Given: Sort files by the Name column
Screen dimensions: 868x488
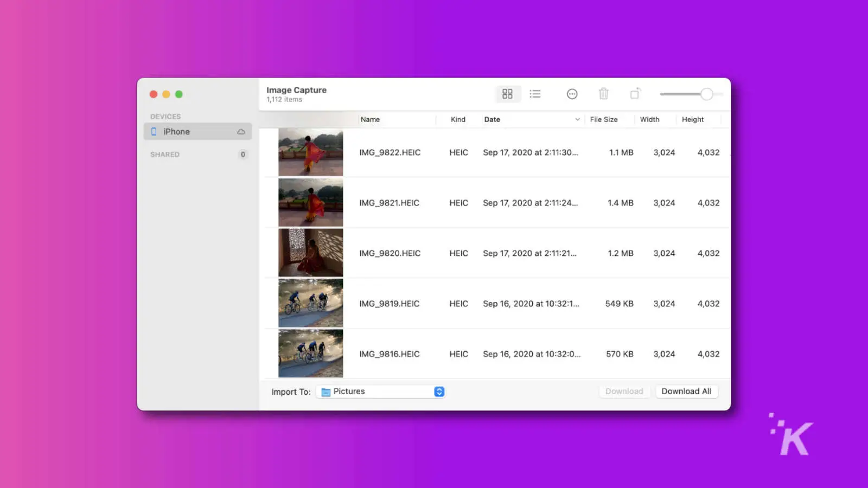Looking at the screenshot, I should [x=370, y=119].
